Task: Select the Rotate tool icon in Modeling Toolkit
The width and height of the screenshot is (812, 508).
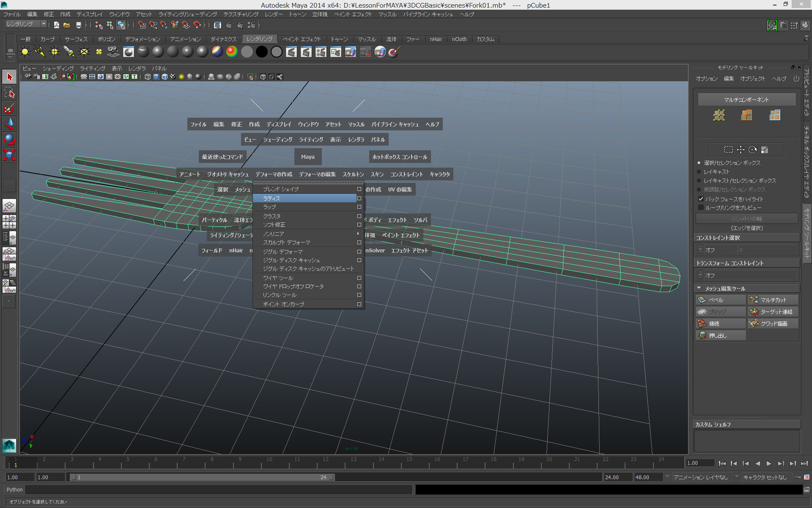Action: (752, 149)
